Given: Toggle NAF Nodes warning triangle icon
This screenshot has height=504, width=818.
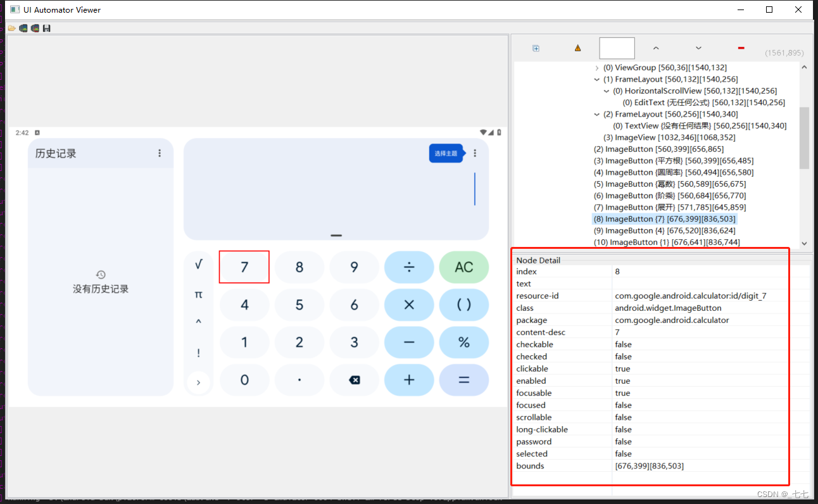Looking at the screenshot, I should point(577,48).
